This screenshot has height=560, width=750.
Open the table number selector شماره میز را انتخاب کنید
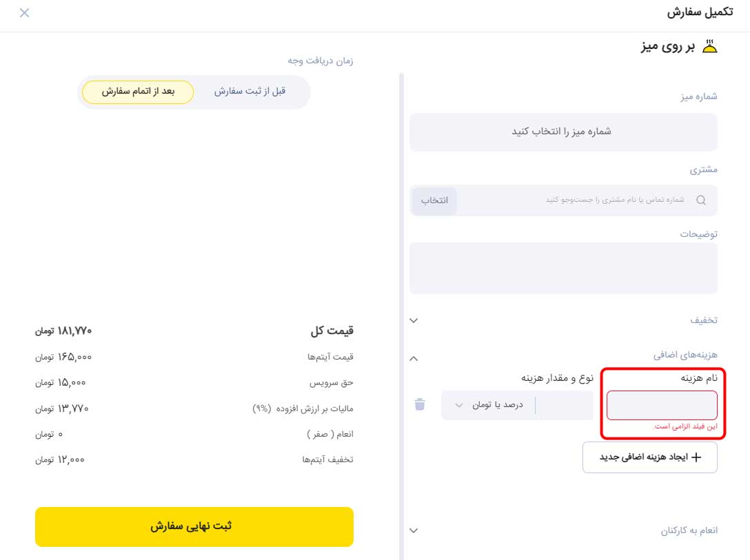coord(563,132)
